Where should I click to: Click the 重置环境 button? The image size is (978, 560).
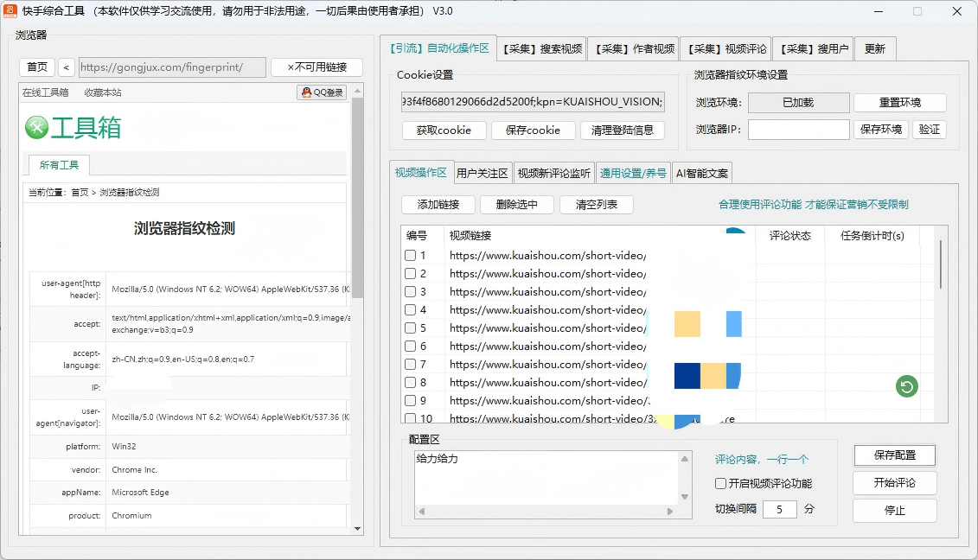click(x=899, y=102)
